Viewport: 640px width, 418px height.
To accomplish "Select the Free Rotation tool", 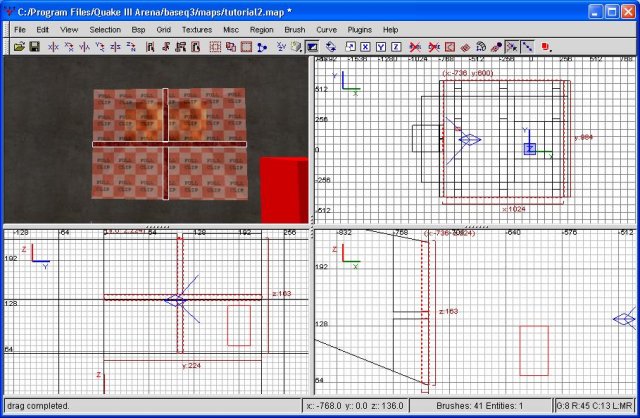I will coord(331,47).
